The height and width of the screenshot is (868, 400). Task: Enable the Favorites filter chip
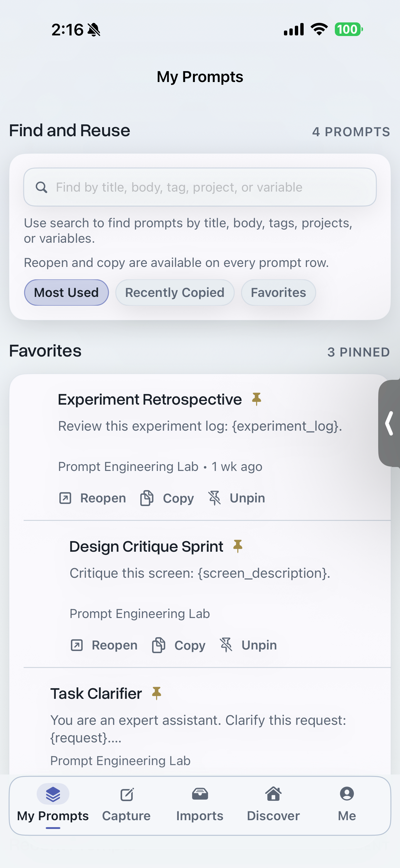point(278,292)
